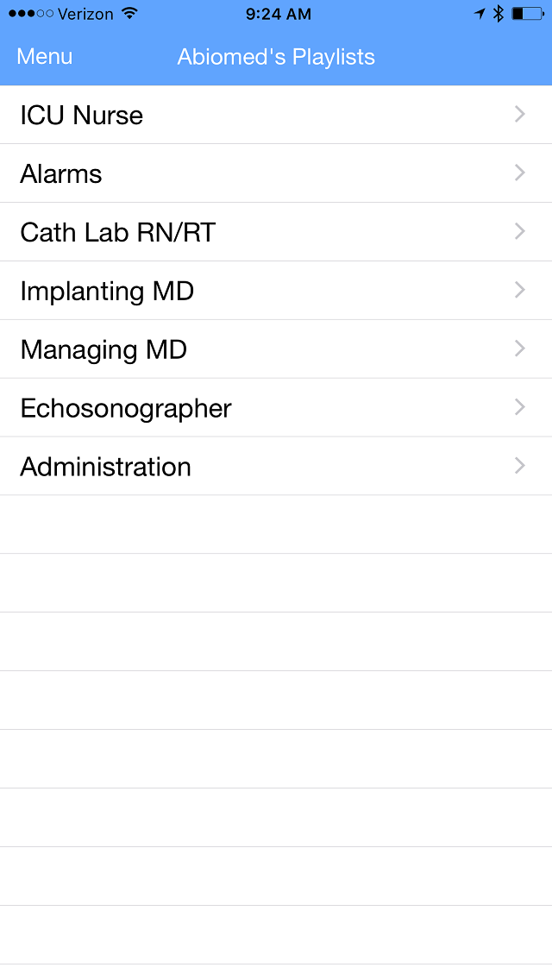Open the ICU Nurse playlist
Screen dimensions: 552x980
(82, 116)
